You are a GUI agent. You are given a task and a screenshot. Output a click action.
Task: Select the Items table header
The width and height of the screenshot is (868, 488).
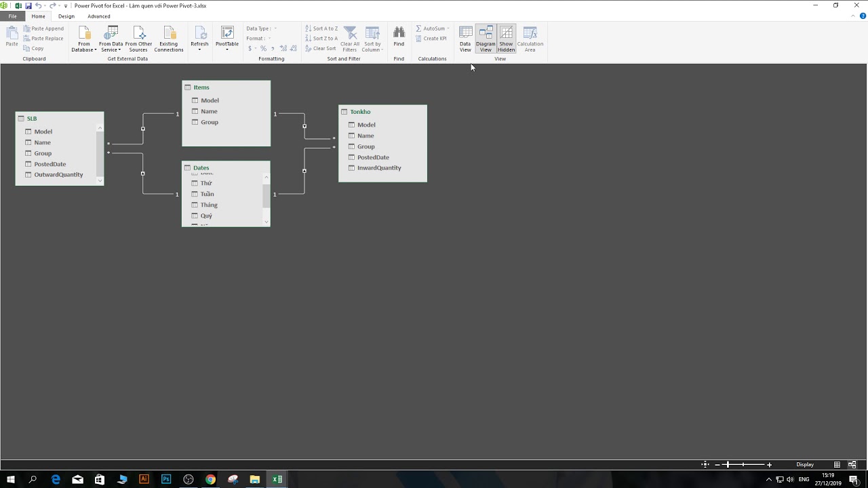click(226, 87)
